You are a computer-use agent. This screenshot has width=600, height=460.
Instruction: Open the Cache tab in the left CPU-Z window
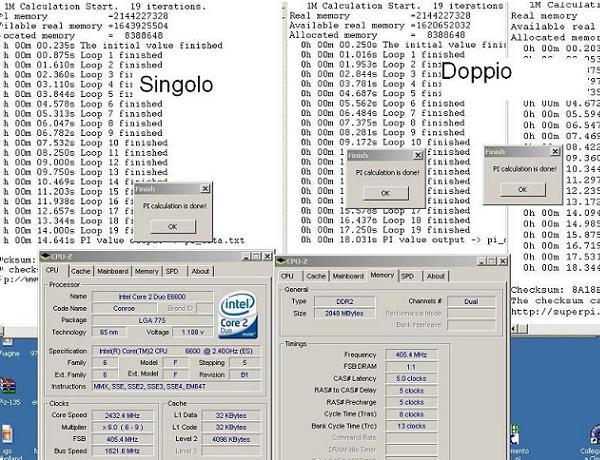click(81, 271)
